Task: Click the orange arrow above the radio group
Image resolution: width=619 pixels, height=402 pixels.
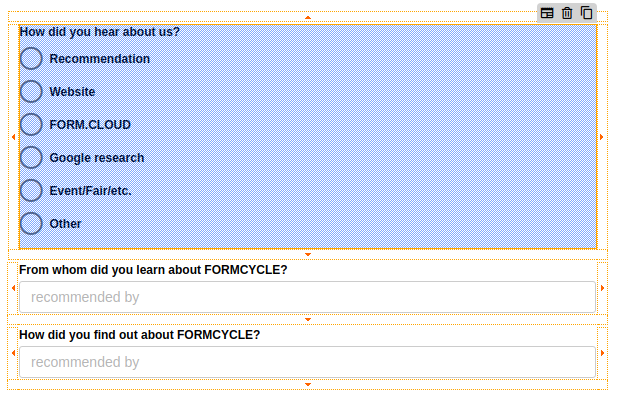Action: point(308,17)
